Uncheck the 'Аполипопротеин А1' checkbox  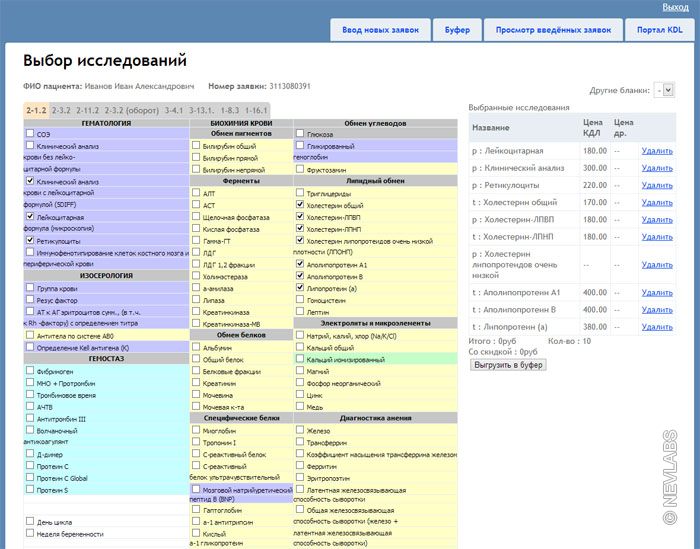[x=300, y=264]
